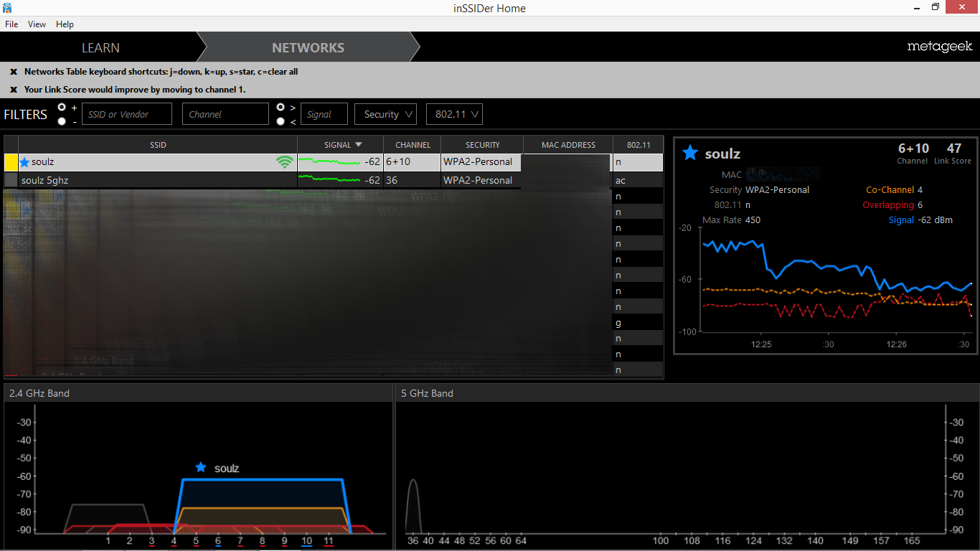Image resolution: width=980 pixels, height=551 pixels.
Task: Click the Overlapping 6 label
Action: click(892, 205)
